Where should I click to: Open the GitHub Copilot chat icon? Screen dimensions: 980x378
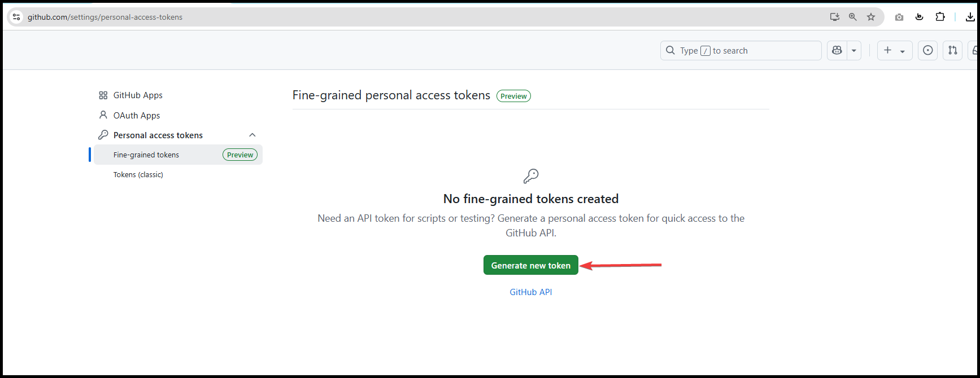pyautogui.click(x=837, y=50)
